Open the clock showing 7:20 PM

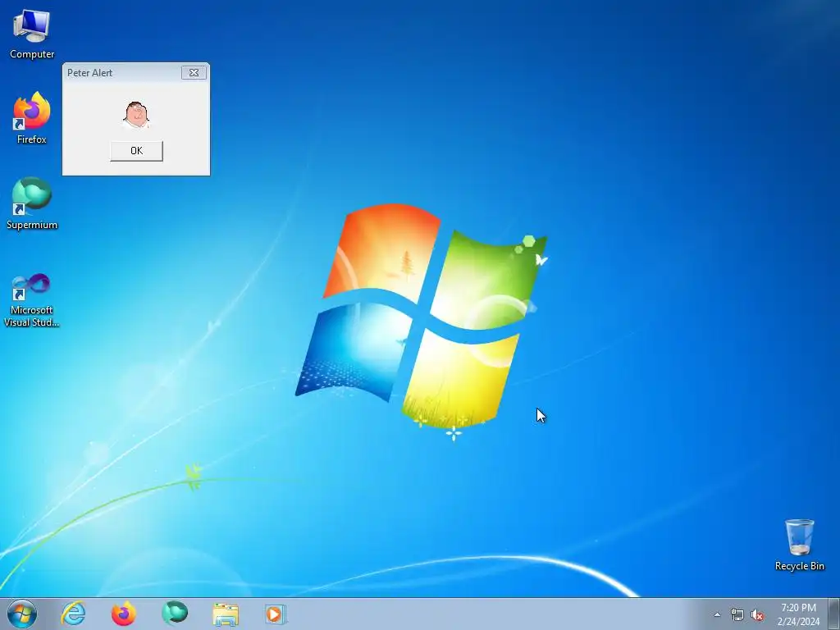(x=798, y=614)
